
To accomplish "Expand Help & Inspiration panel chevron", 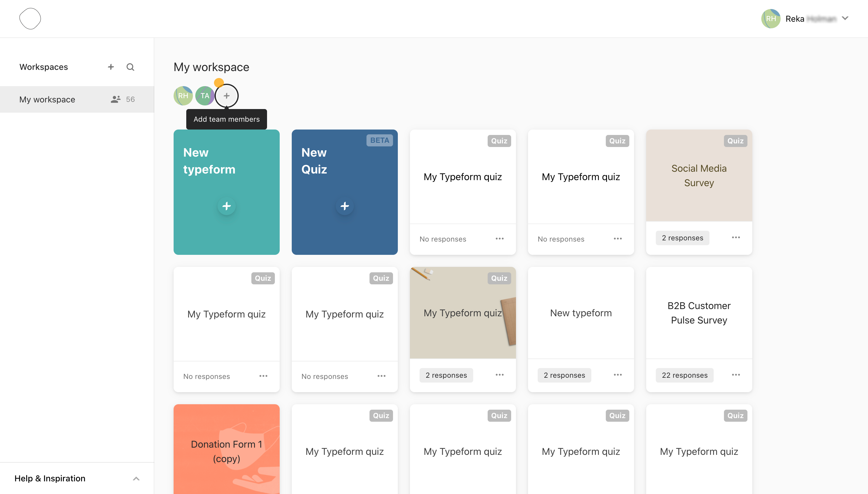I will coord(136,479).
